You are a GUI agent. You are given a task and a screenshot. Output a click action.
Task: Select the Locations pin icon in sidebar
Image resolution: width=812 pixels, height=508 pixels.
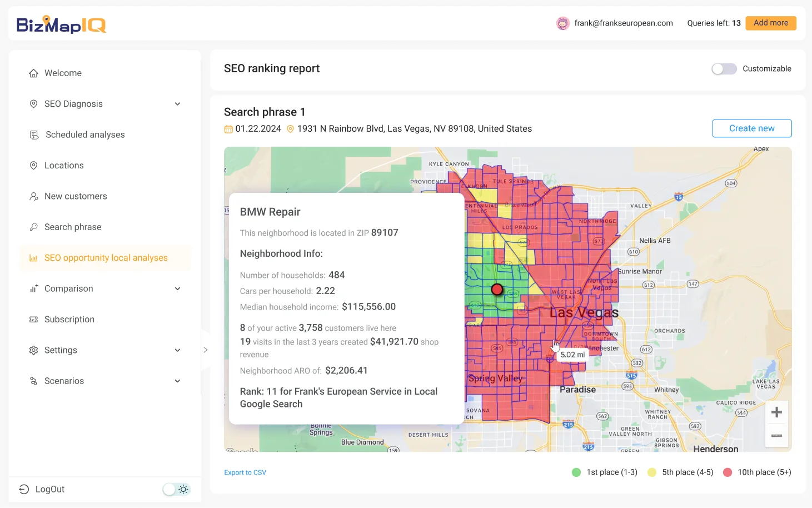click(34, 165)
